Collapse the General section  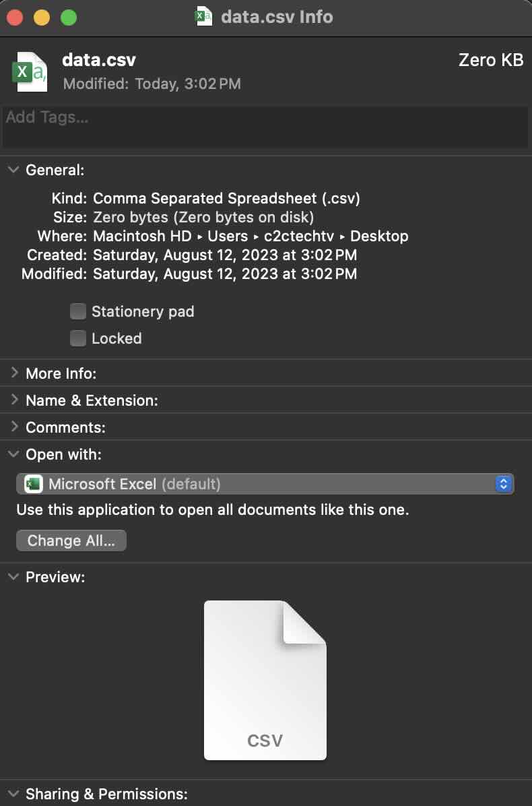point(13,170)
